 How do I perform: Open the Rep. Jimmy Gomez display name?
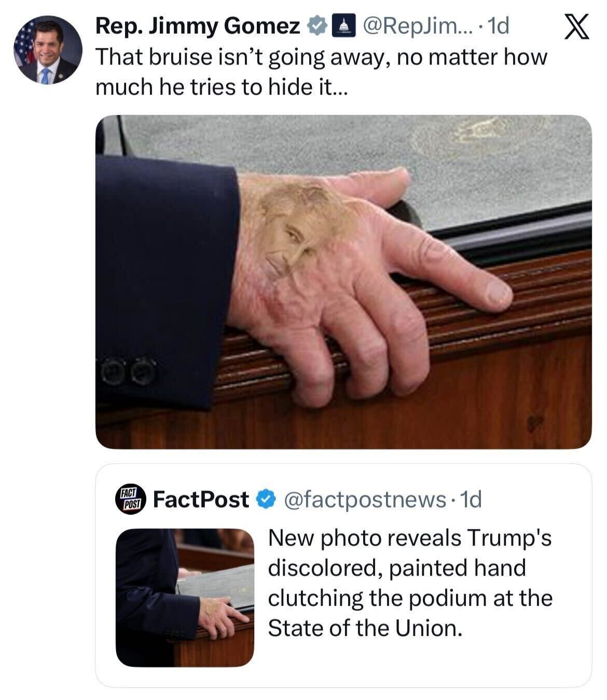(x=198, y=26)
